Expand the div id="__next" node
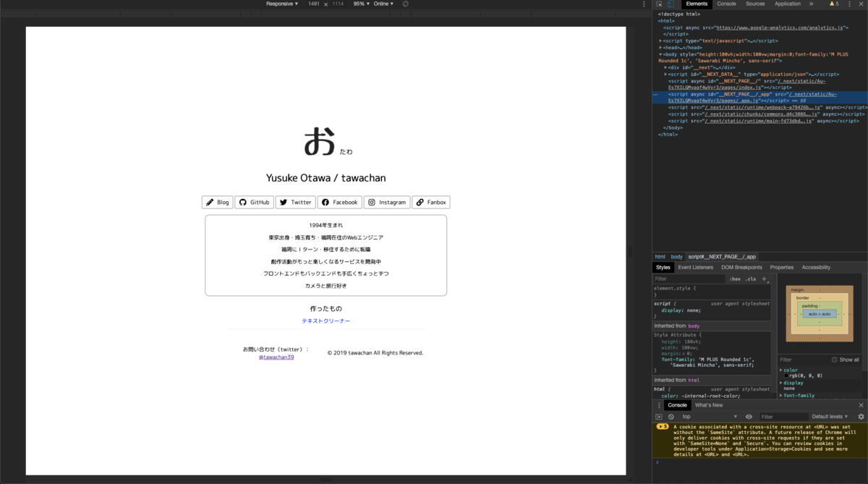 point(665,67)
